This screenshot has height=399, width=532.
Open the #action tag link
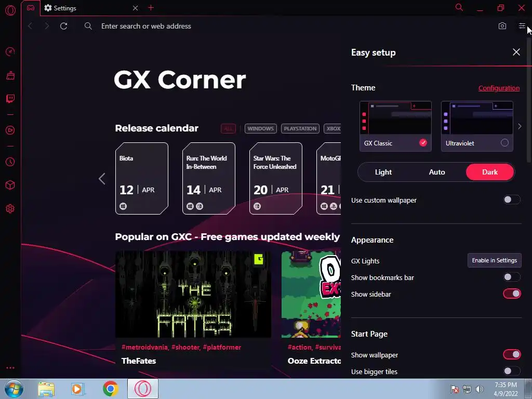[300, 347]
